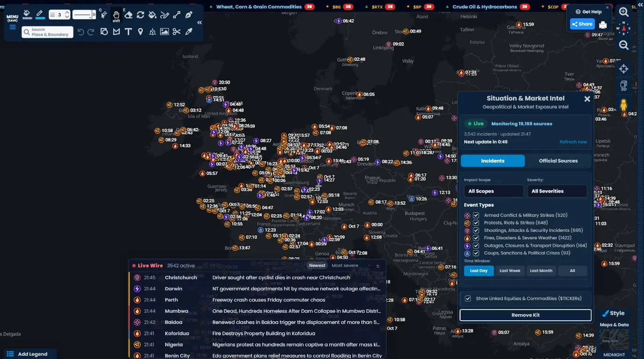Uncheck Armed Conflict & Military Strikes

pos(476,215)
